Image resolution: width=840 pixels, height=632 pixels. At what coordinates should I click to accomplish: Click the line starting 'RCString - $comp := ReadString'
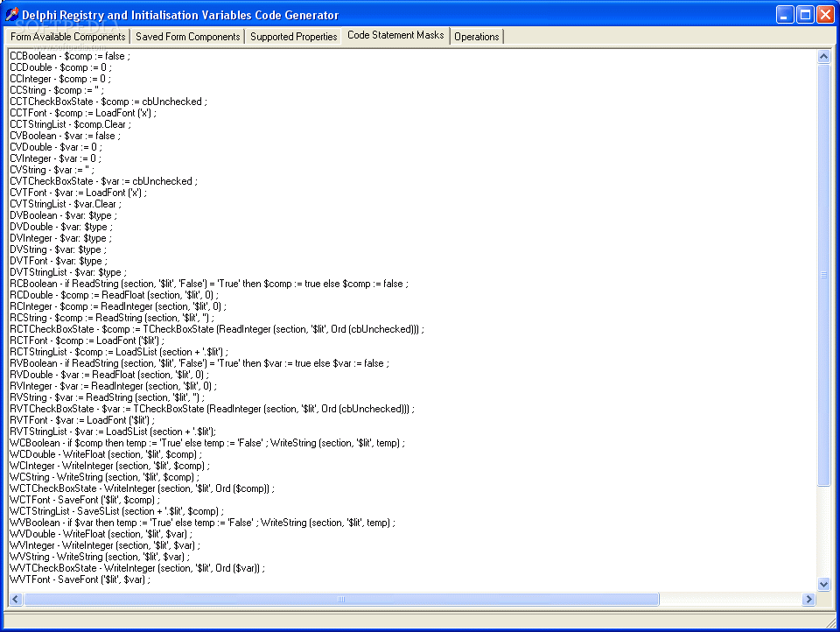111,318
